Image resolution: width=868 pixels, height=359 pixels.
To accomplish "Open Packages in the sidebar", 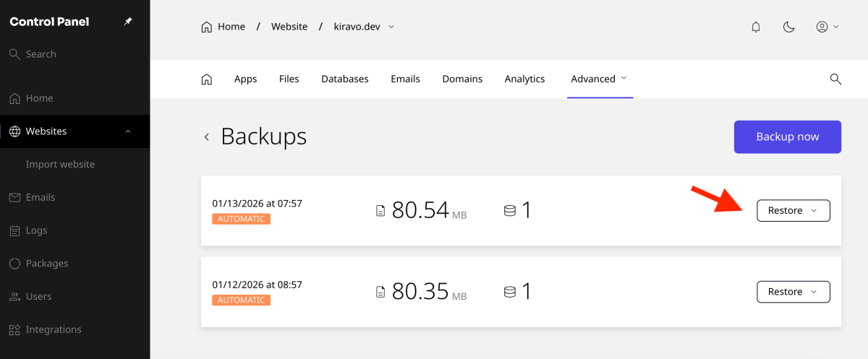I will point(46,264).
